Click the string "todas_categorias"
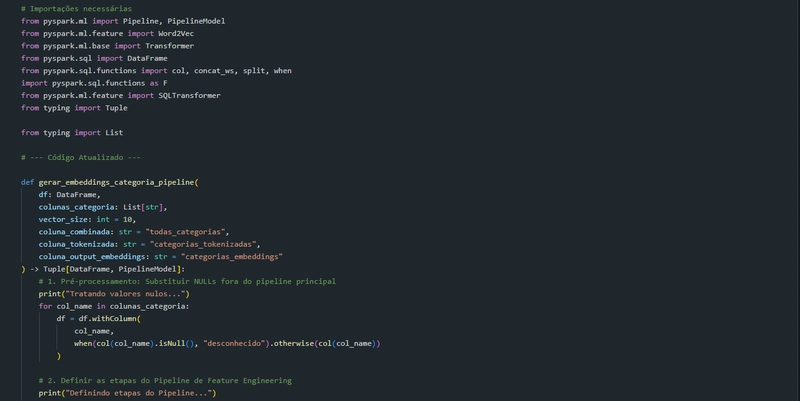The image size is (800, 401). [185, 232]
